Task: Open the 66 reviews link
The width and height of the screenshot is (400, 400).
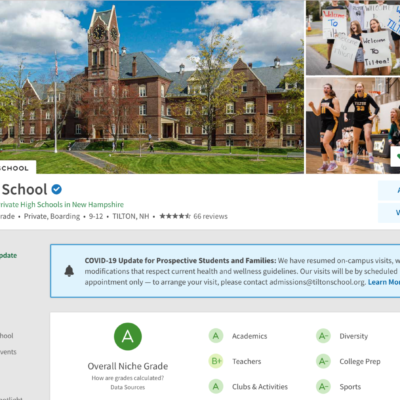Action: point(210,216)
